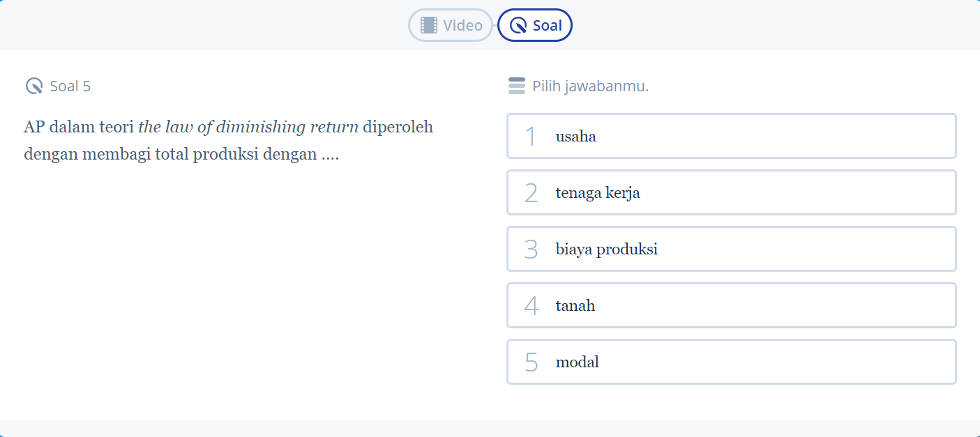Image resolution: width=980 pixels, height=437 pixels.
Task: Click the list icon beside Pilih jawabanmu
Action: click(516, 86)
